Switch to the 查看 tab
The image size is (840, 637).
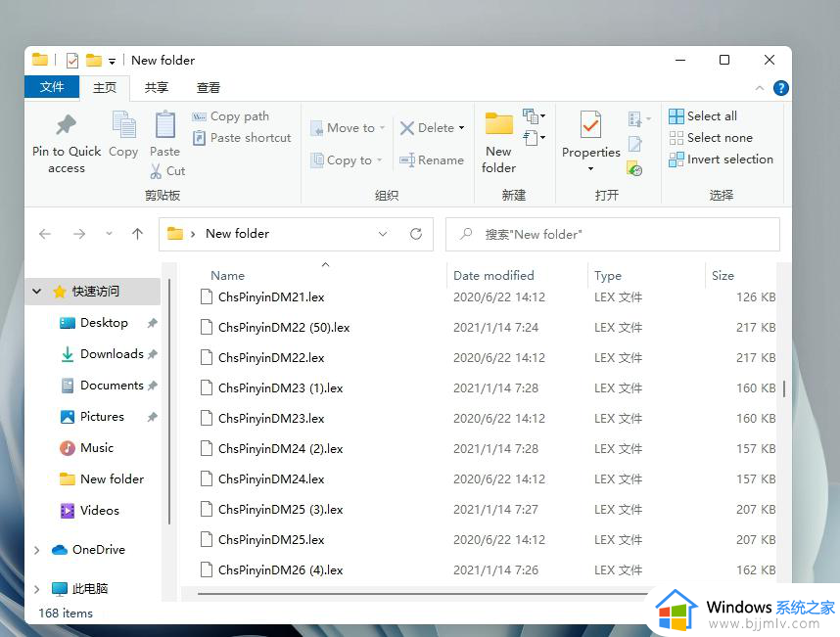pos(209,87)
